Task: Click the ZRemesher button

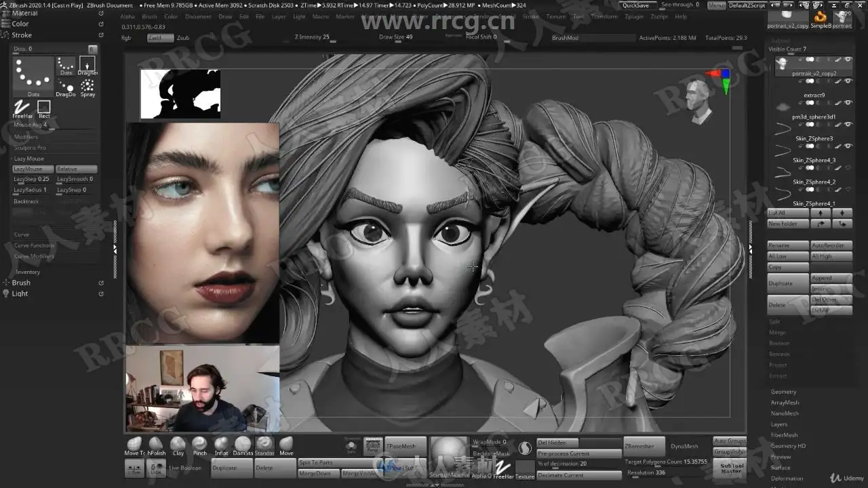Action: [644, 446]
